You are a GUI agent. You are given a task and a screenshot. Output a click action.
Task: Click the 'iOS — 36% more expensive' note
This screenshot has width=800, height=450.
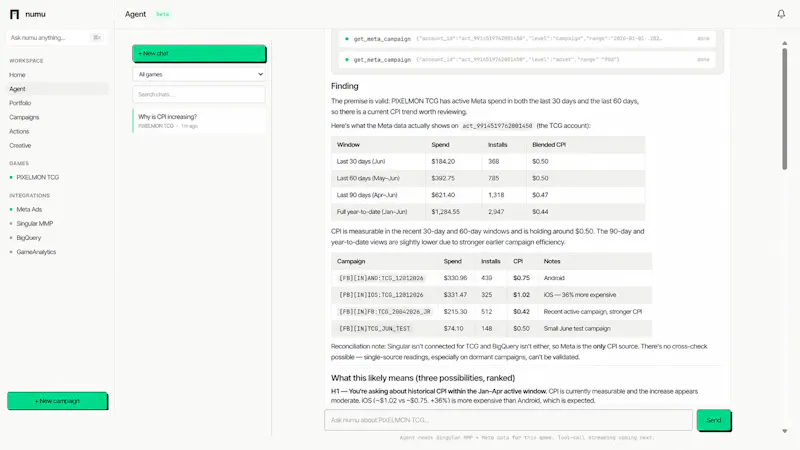coord(580,295)
